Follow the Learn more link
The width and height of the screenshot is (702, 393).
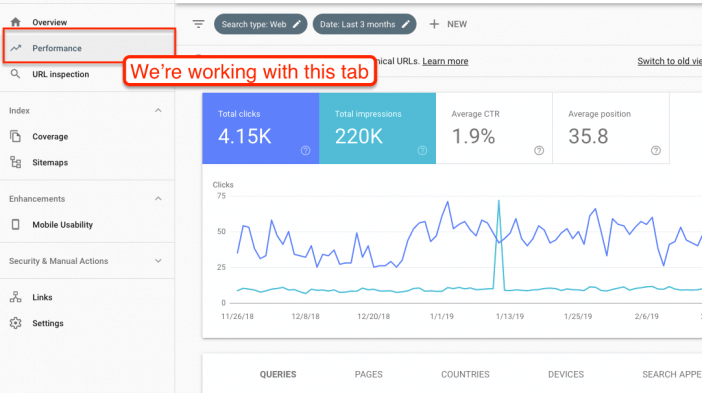click(445, 61)
